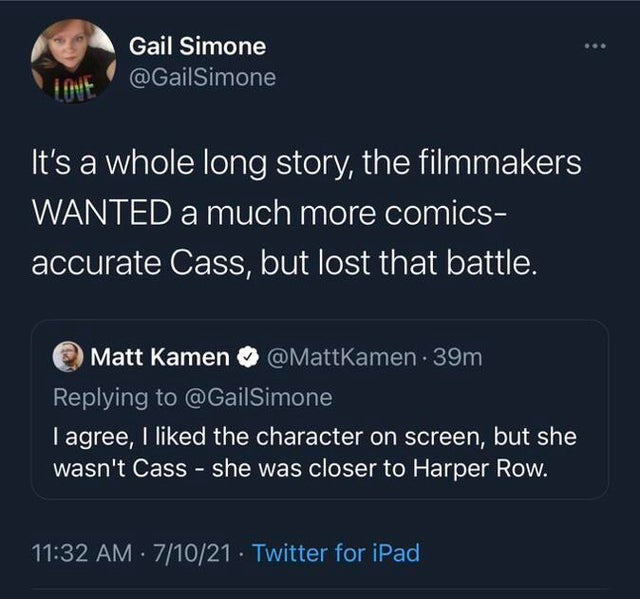Tap the verified badge beside Matt Kamen

click(249, 357)
